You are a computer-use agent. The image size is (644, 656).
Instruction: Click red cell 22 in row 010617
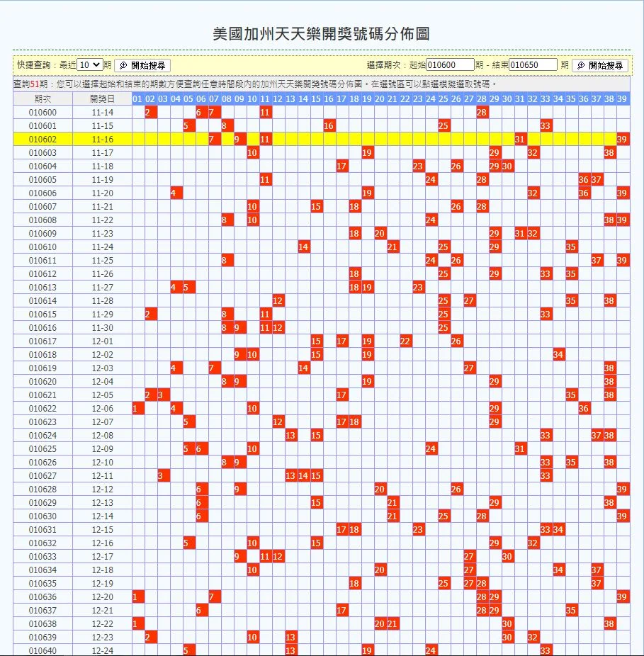[405, 341]
